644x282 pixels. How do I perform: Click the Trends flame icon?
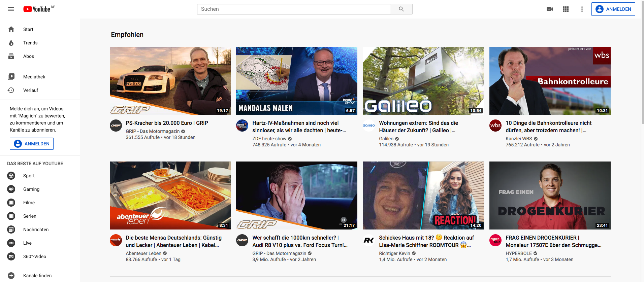click(x=11, y=43)
